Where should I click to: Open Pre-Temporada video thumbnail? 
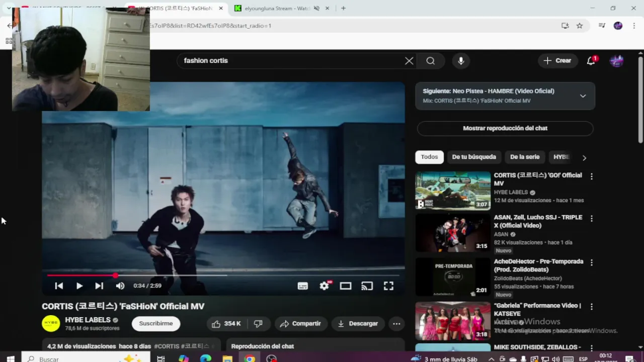coord(453,277)
